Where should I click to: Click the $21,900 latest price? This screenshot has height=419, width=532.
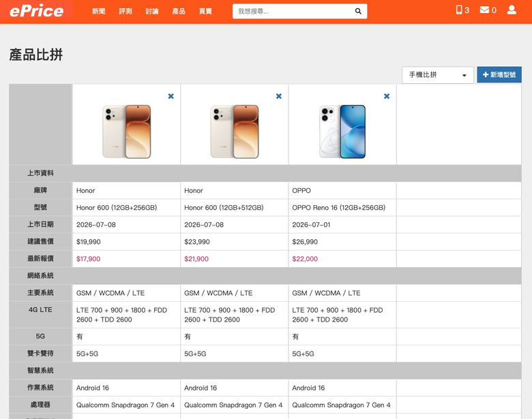point(196,259)
